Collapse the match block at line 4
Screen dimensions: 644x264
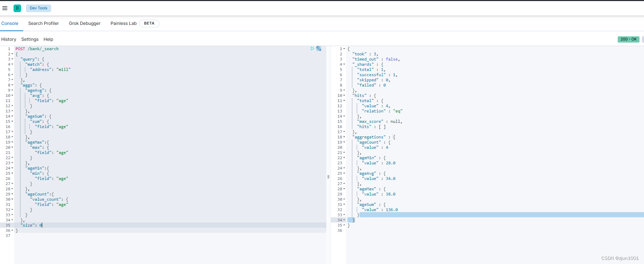click(12, 64)
